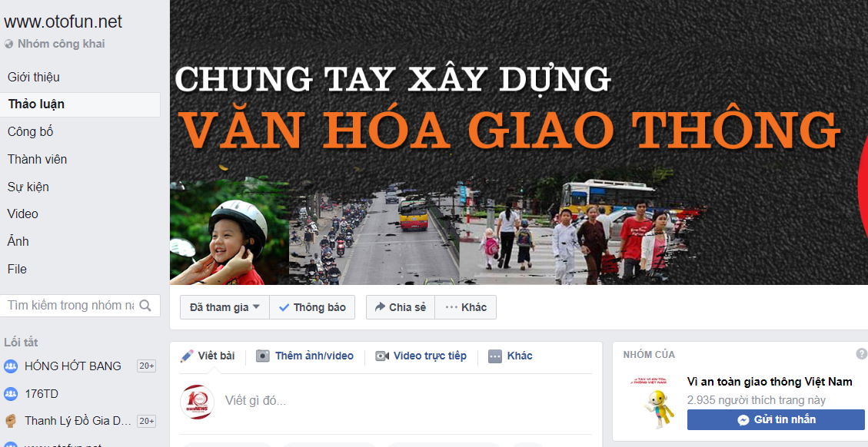Click the search magnifier icon in group search

[145, 306]
